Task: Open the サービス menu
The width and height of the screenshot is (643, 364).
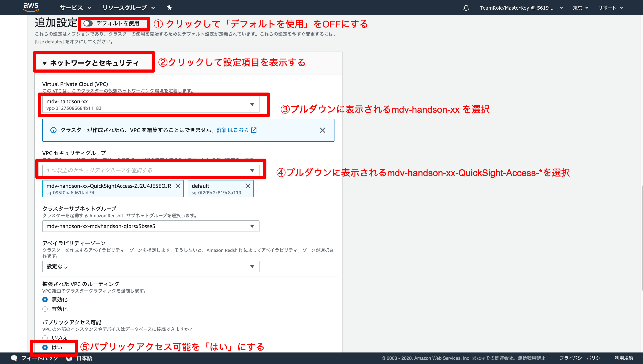Action: 75,8
